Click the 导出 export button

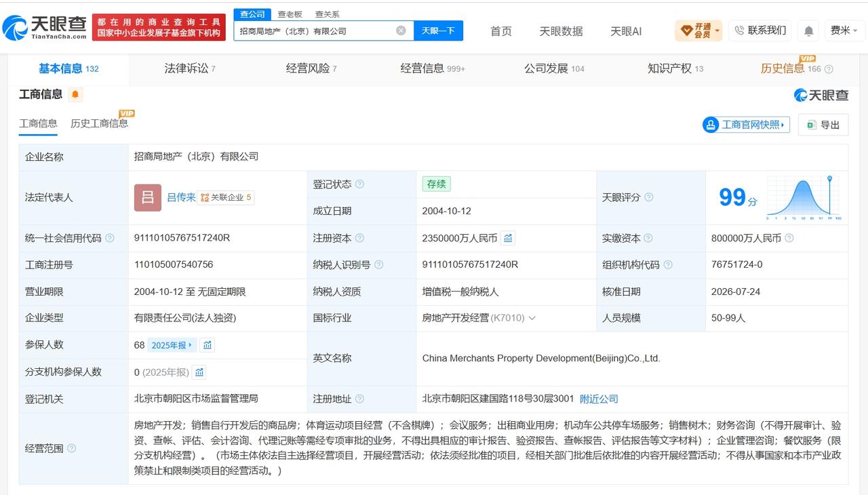click(x=823, y=125)
